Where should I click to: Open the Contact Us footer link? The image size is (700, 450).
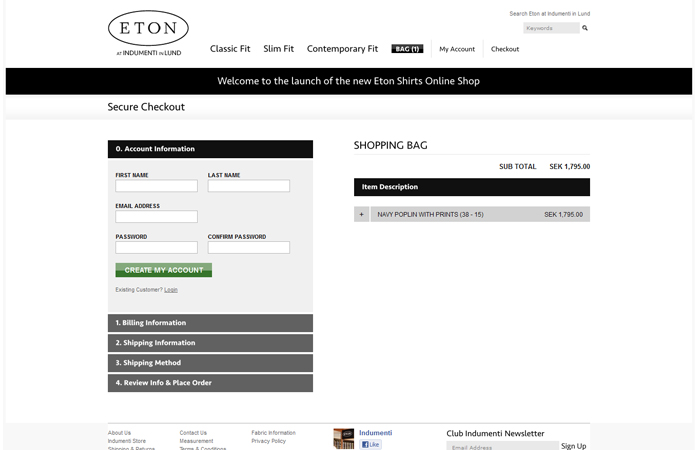tap(193, 433)
